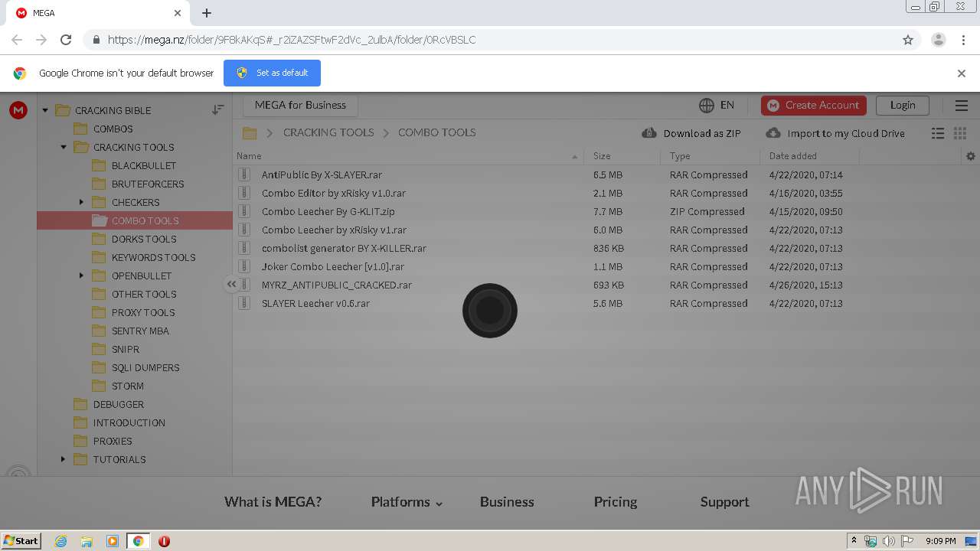Open the Business footer menu item
Screen dimensions: 980x551
[x=507, y=502]
